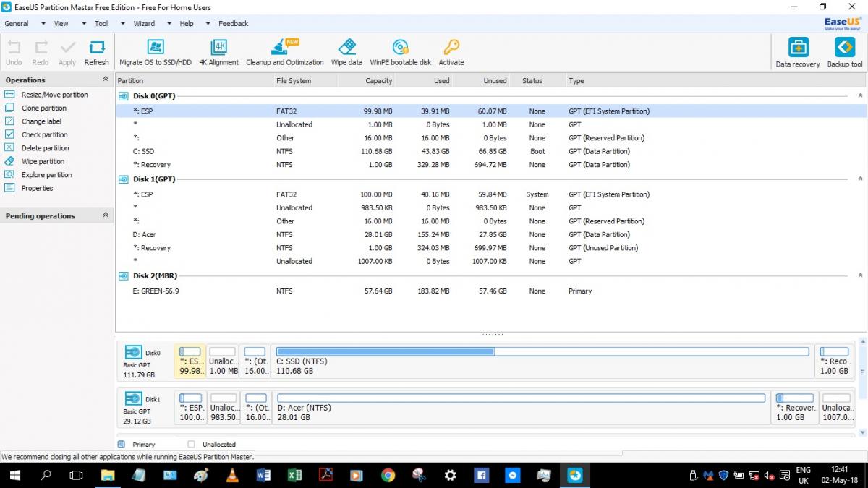Sort by the Type column header

tap(576, 81)
